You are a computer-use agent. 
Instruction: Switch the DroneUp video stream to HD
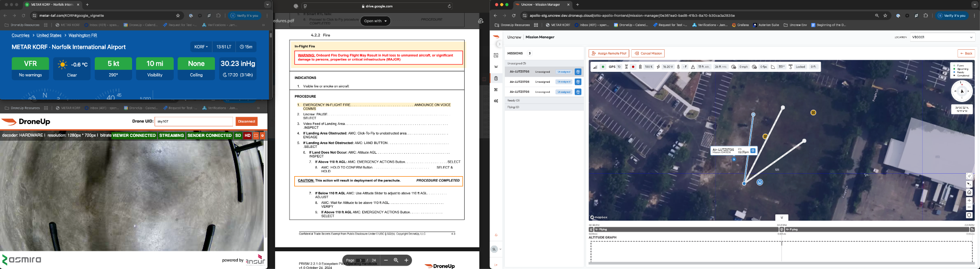point(247,135)
